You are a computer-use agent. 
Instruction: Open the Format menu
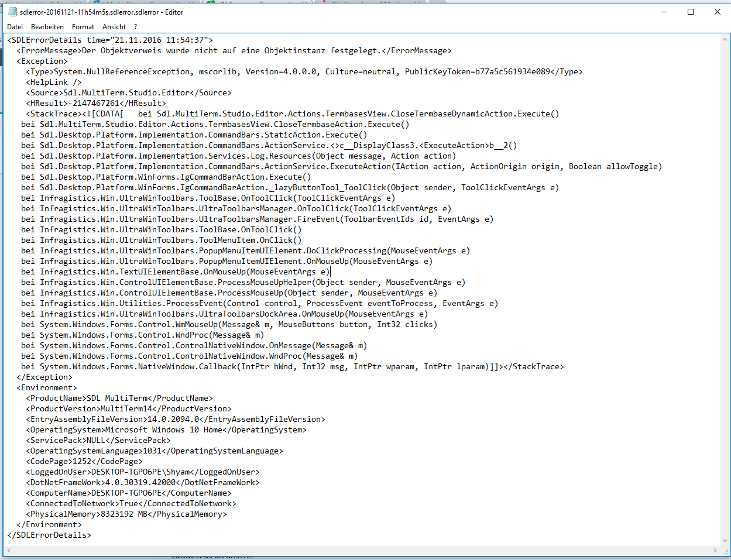[x=83, y=27]
